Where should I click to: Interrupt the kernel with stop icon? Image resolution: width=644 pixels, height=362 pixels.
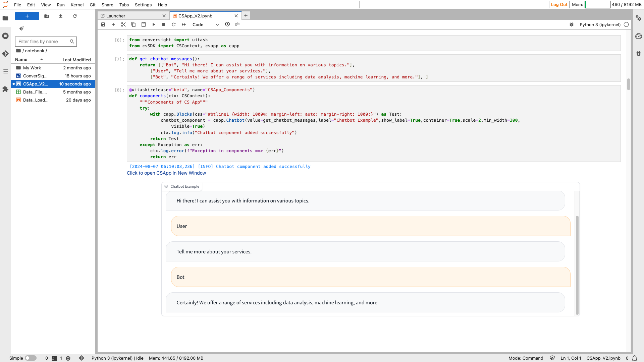pos(164,24)
